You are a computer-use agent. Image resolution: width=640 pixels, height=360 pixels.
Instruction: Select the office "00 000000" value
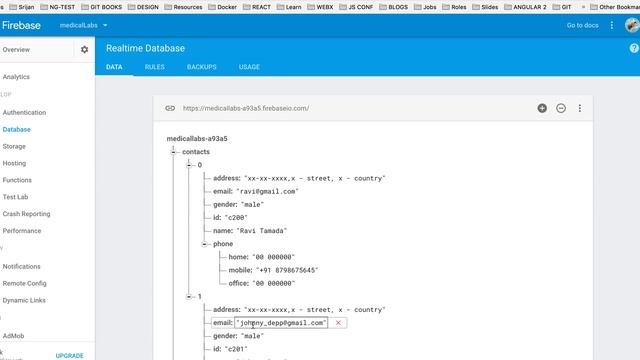(x=273, y=283)
